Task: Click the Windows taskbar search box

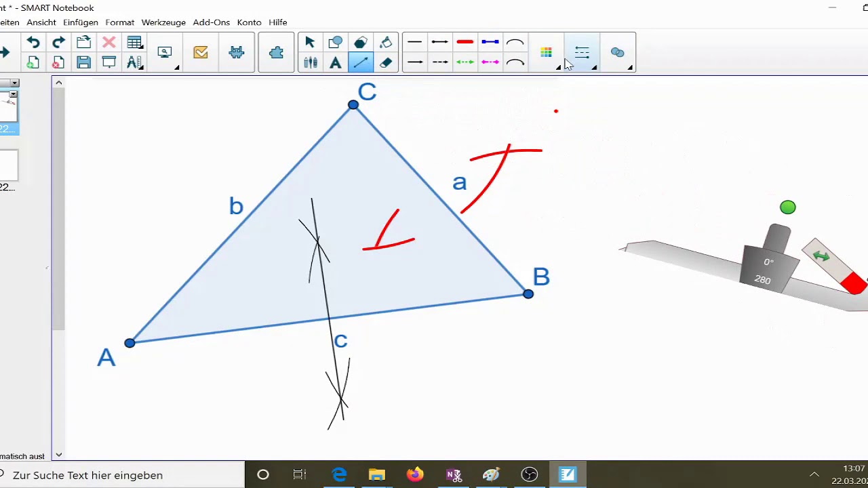Action: 122,475
